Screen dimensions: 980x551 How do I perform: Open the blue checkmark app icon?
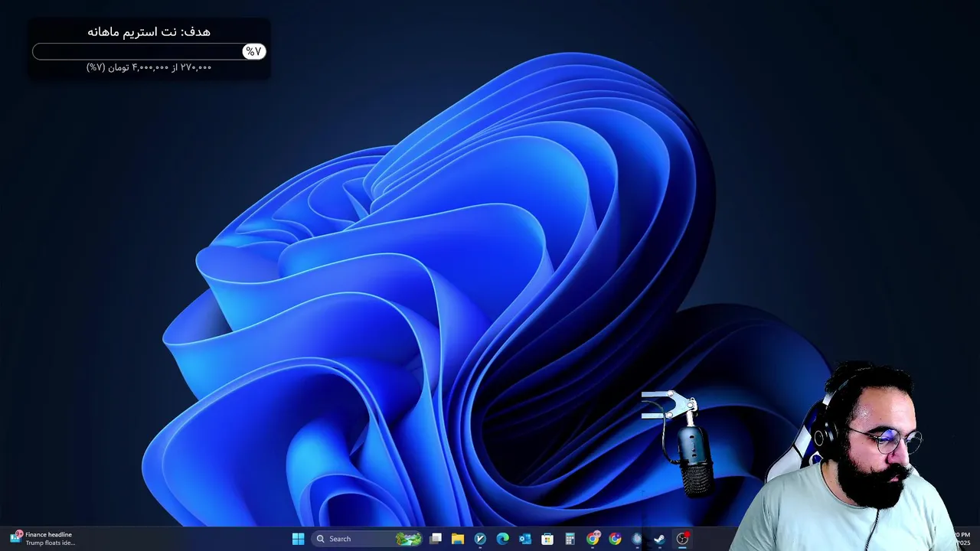click(480, 539)
